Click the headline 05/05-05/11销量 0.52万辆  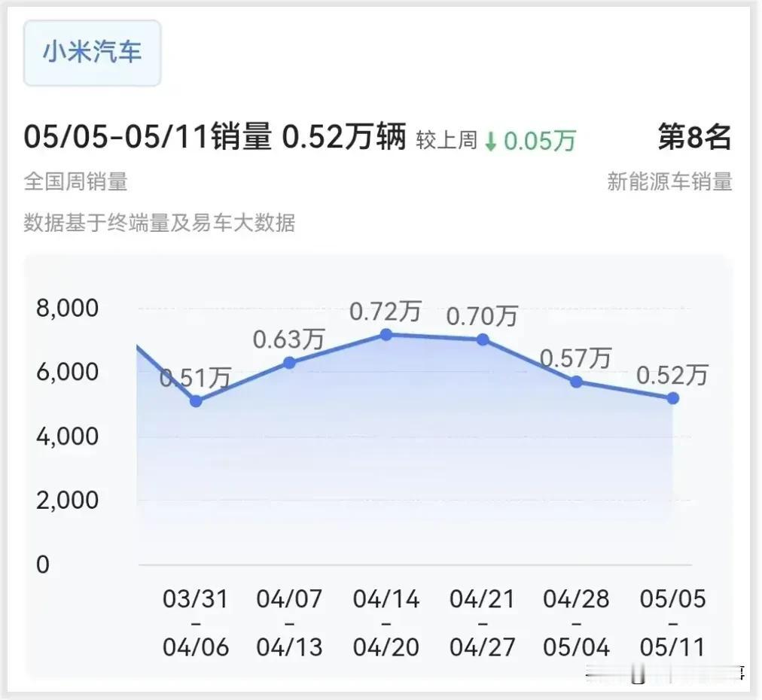[x=215, y=137]
